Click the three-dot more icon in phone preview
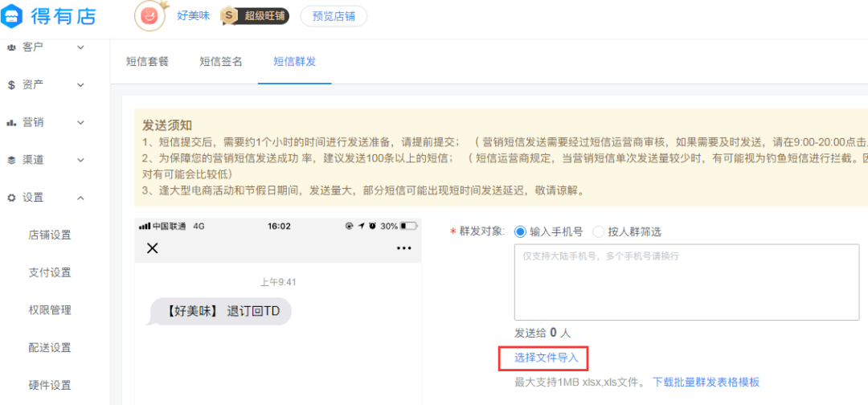 pos(404,247)
